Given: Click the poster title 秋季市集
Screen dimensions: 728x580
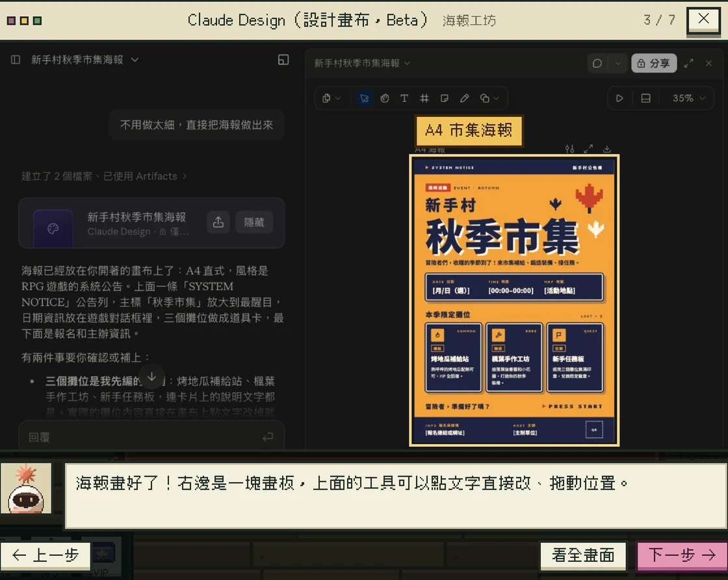Looking at the screenshot, I should pos(502,236).
